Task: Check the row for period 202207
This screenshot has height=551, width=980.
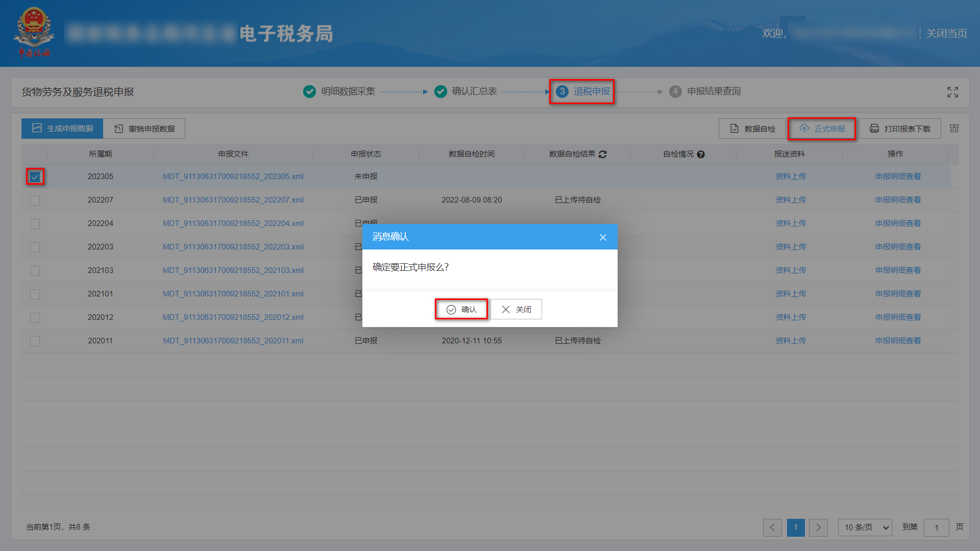Action: point(35,200)
